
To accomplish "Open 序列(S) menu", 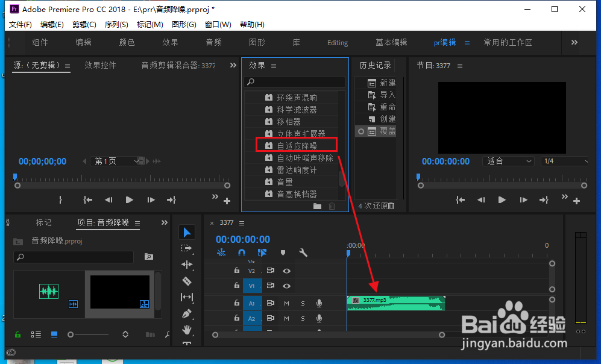I will pos(116,25).
